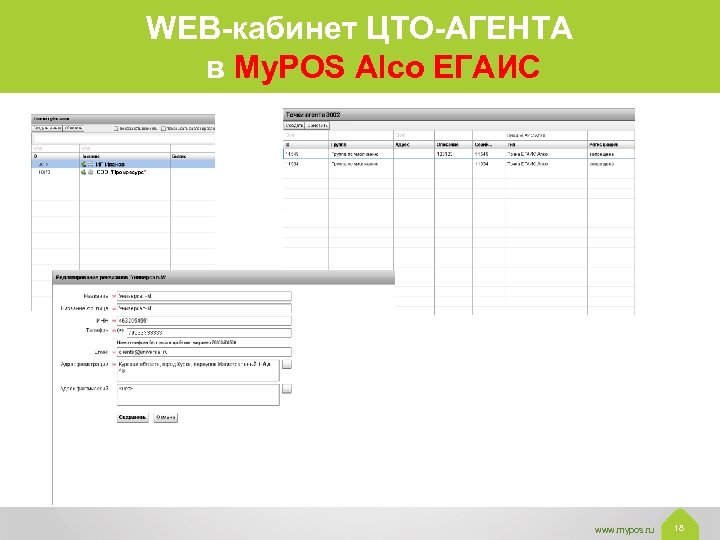Click the green icon in the ООО row
The width and height of the screenshot is (720, 540).
pyautogui.click(x=84, y=172)
